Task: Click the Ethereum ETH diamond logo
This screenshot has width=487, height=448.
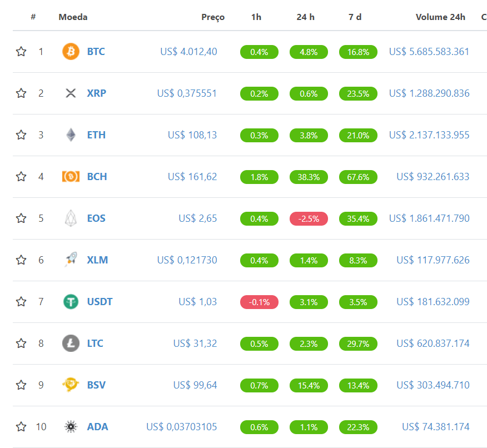Action: 71,135
